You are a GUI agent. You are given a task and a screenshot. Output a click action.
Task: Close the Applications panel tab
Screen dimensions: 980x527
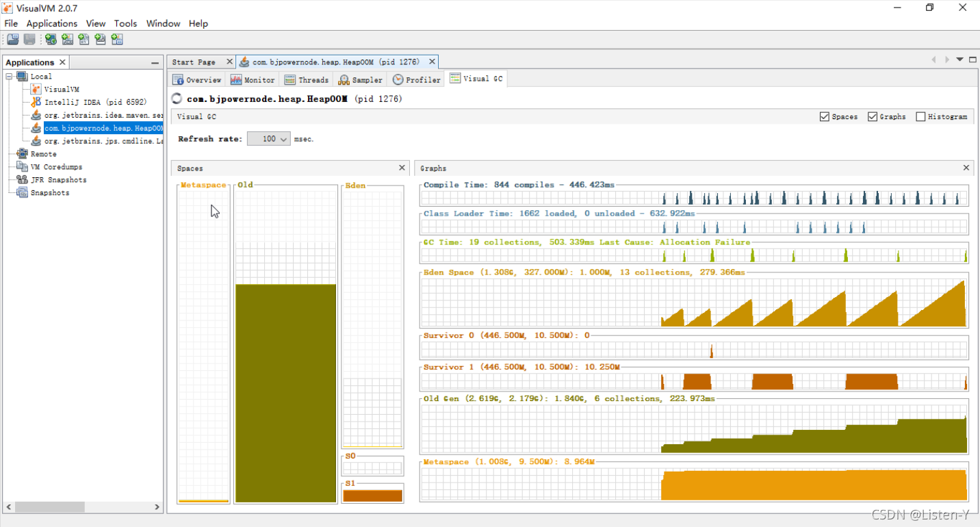tap(62, 62)
